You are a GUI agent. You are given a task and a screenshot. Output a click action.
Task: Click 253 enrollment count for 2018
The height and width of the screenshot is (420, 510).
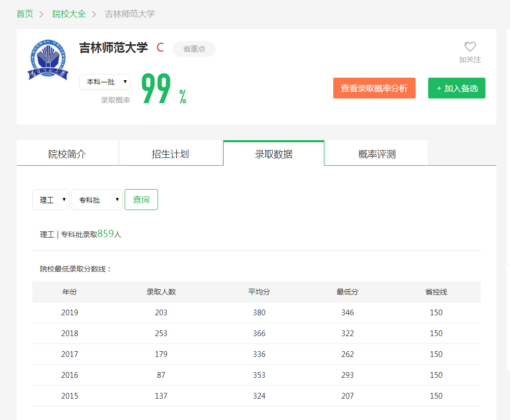click(161, 333)
